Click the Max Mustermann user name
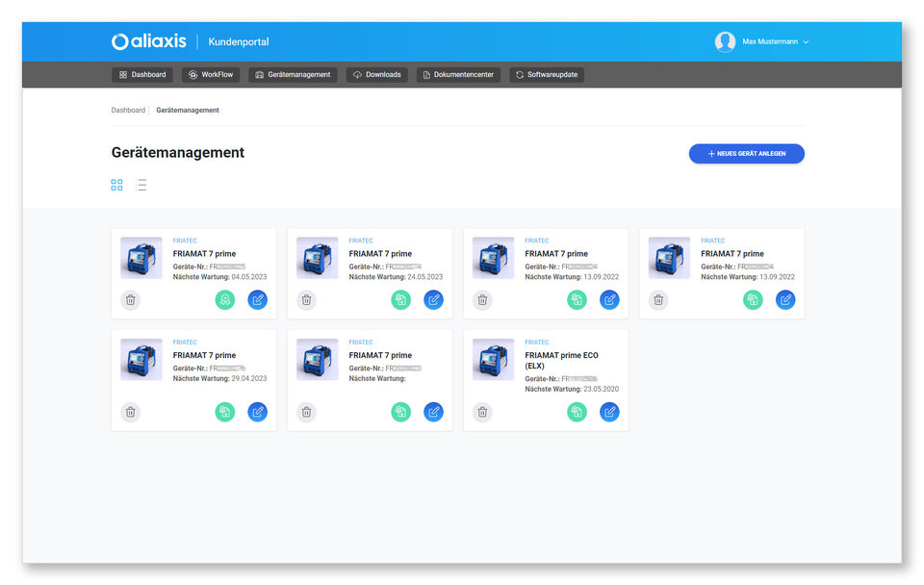This screenshot has width=924, height=585. 770,41
